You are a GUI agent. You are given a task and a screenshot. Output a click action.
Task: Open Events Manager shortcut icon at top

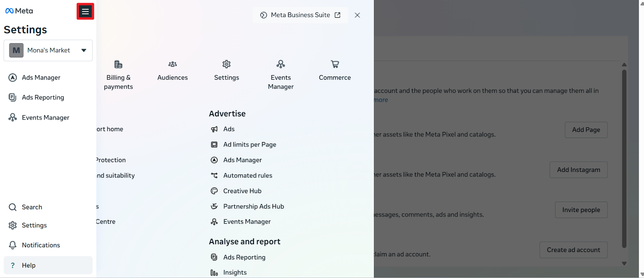[281, 64]
